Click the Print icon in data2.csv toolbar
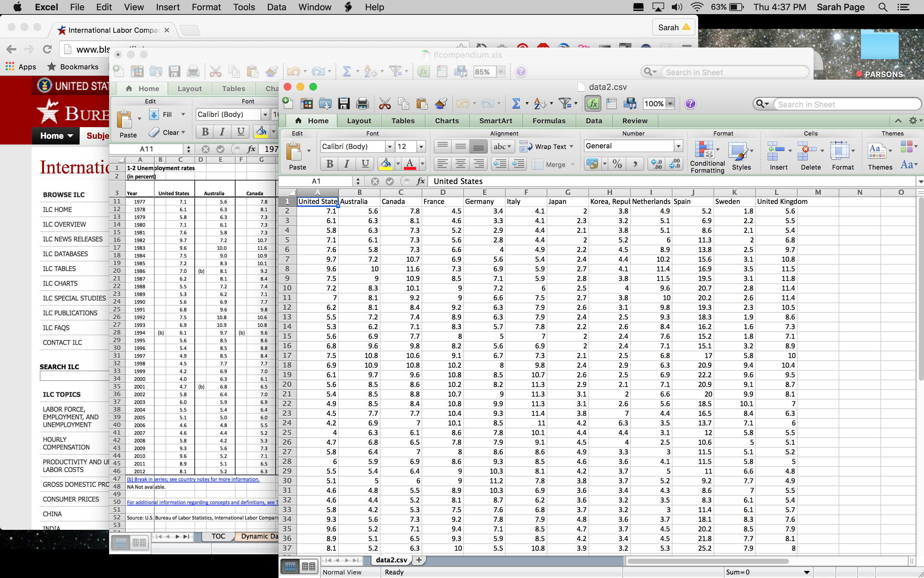924x578 pixels. pyautogui.click(x=362, y=103)
